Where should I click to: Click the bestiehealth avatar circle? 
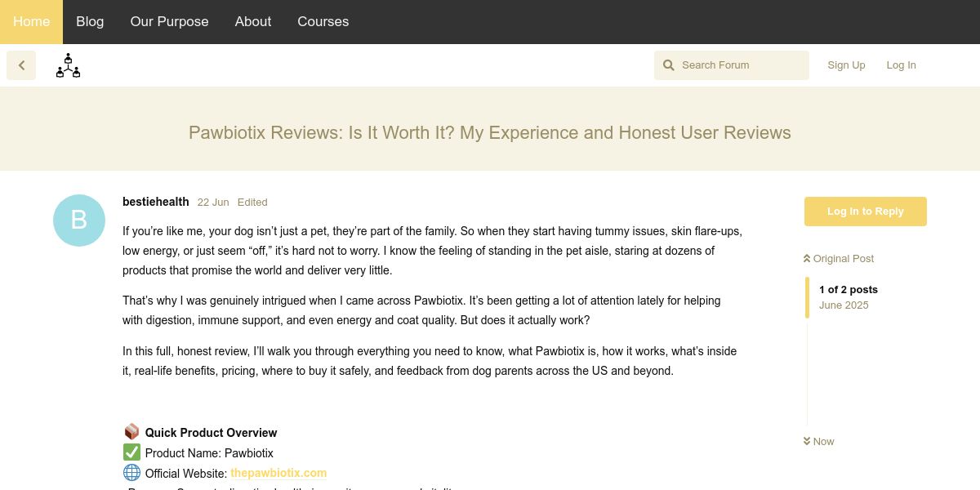(79, 220)
